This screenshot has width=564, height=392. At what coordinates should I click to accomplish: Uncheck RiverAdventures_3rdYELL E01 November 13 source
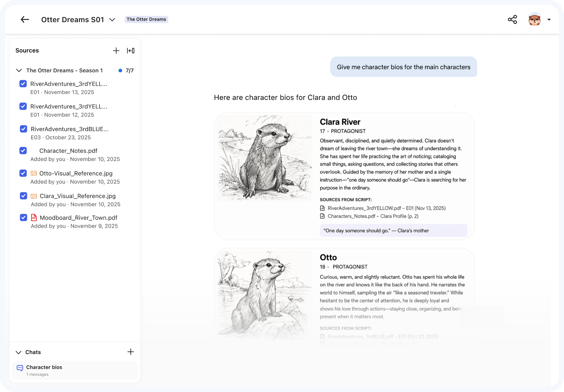point(23,84)
